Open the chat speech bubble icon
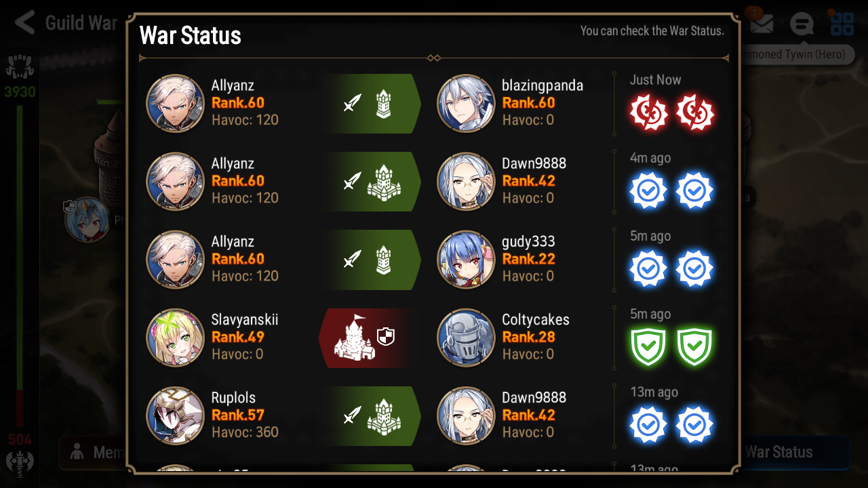Image resolution: width=868 pixels, height=488 pixels. (802, 24)
